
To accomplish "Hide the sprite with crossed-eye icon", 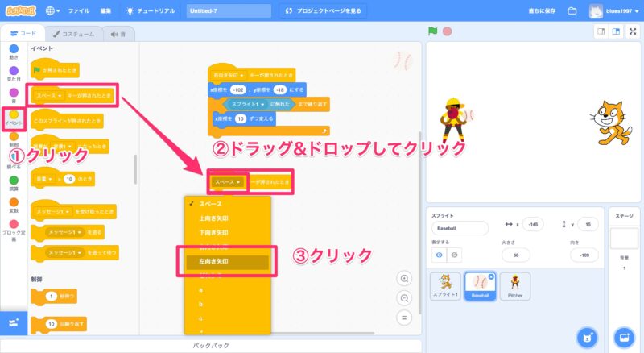I will click(456, 255).
